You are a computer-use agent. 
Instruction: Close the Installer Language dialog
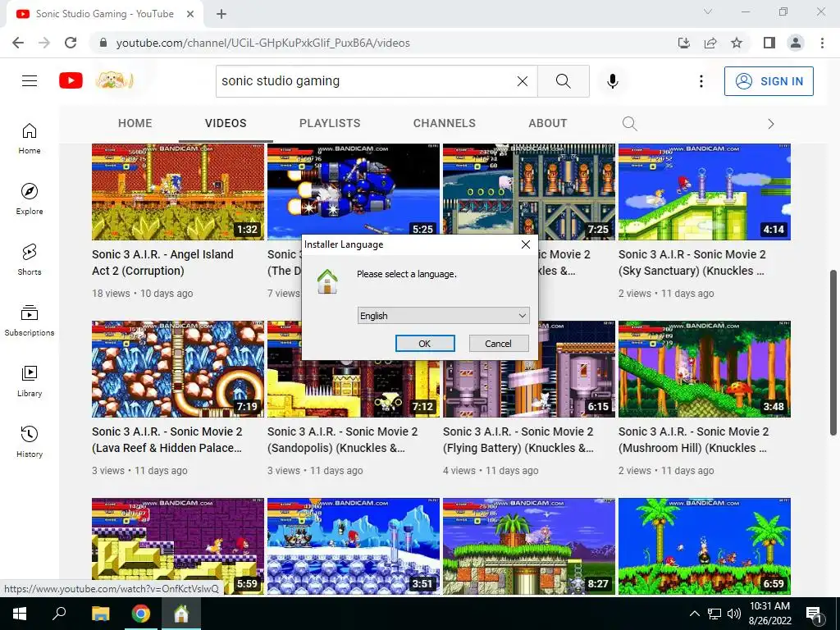click(x=526, y=244)
